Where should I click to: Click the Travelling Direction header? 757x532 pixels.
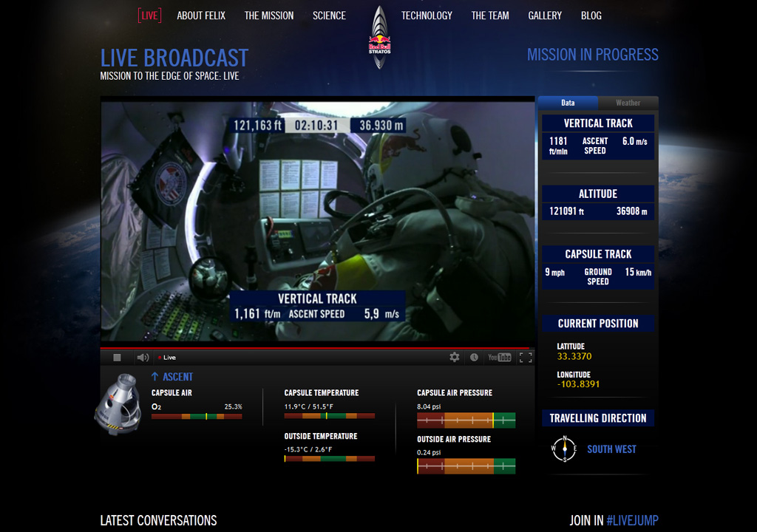click(x=597, y=418)
